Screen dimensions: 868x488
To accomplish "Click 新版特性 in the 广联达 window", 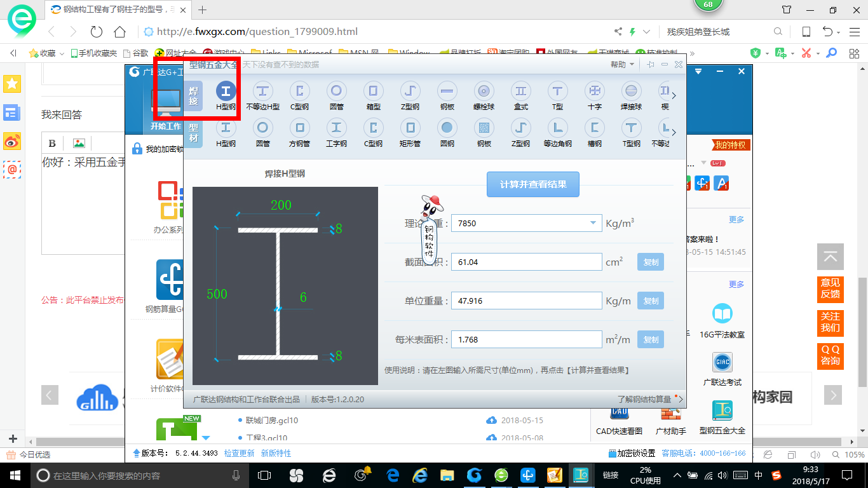I will (x=276, y=453).
